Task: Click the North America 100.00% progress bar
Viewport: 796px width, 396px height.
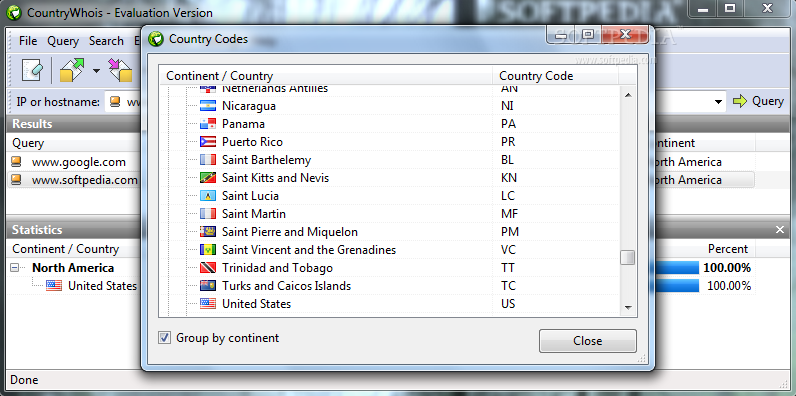Action: [677, 268]
